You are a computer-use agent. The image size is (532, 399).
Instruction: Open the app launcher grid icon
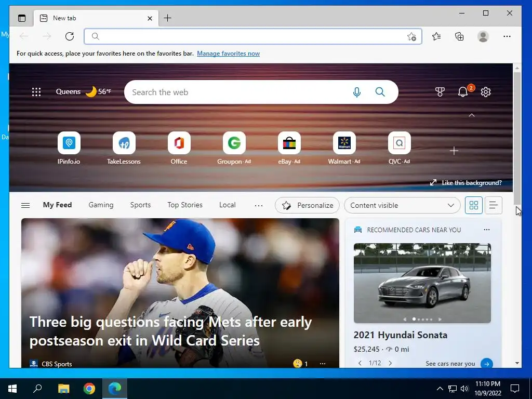pyautogui.click(x=36, y=92)
